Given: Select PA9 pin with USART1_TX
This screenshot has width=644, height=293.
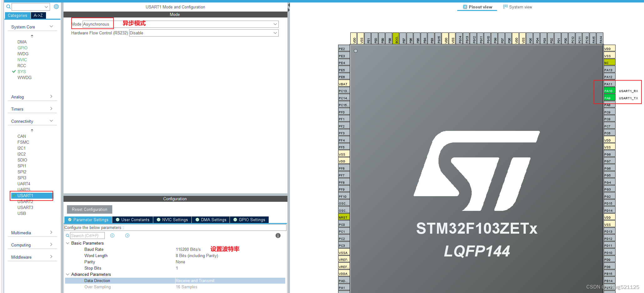Looking at the screenshot, I should 610,98.
